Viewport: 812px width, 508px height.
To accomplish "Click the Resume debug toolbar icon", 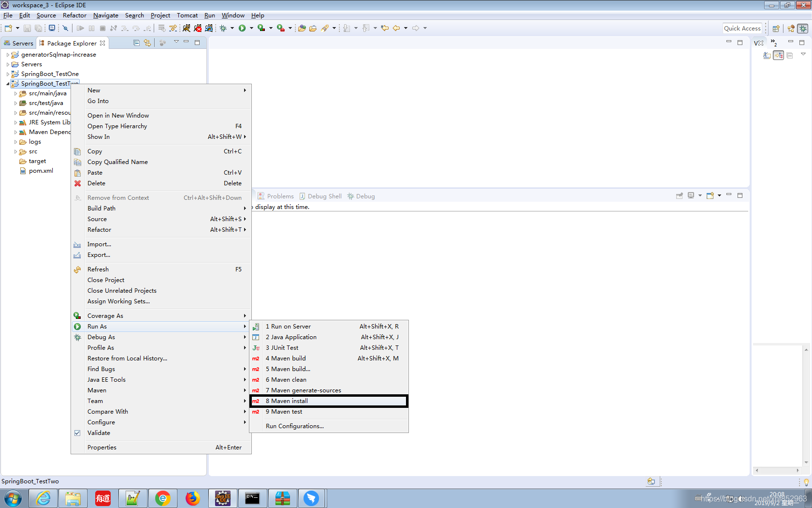I will coord(81,28).
